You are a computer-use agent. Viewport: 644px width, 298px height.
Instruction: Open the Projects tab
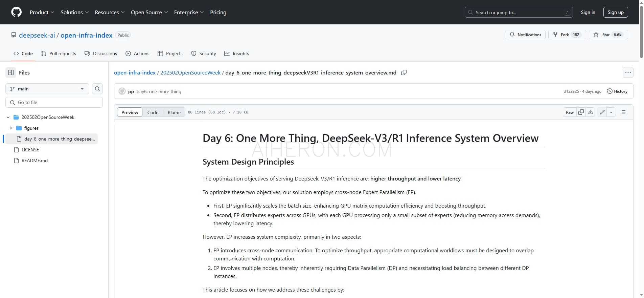click(x=170, y=54)
